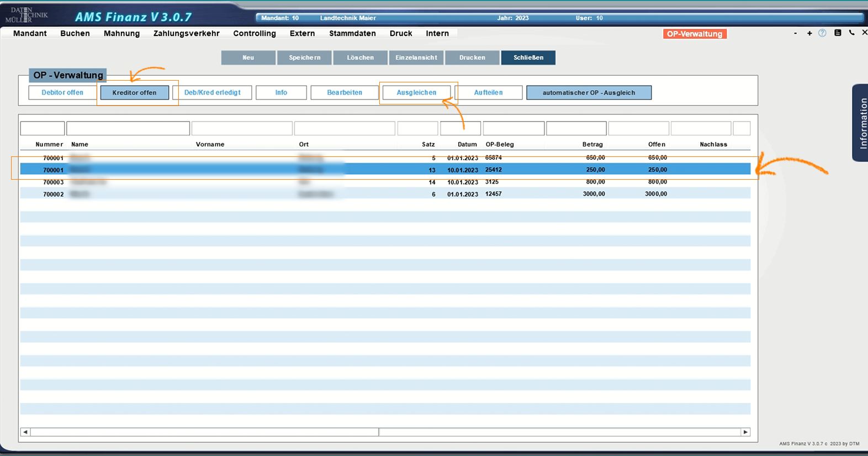The width and height of the screenshot is (868, 456).
Task: Open the Zahlungsverkehr menu
Action: (186, 34)
